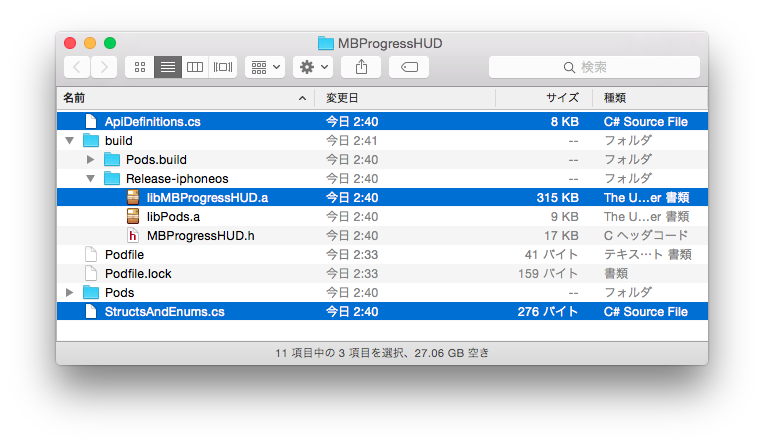The height and width of the screenshot is (445, 764).
Task: Select the Pods folder name
Action: [120, 293]
